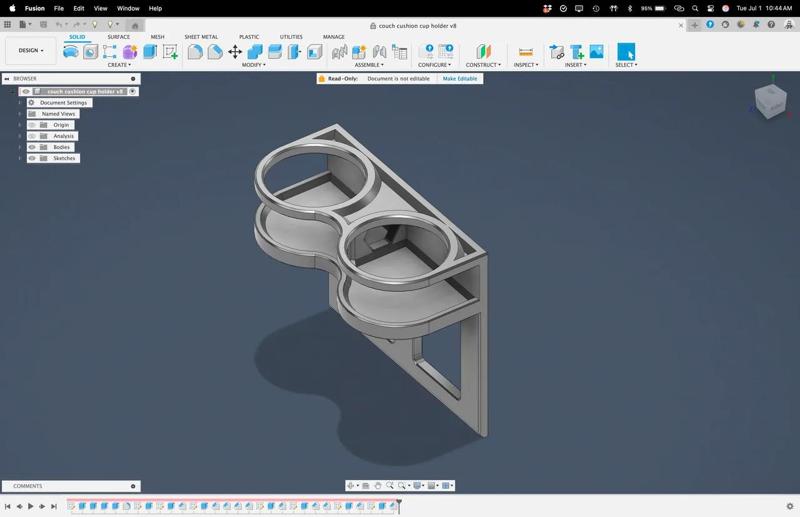Click the Select arrow tool
The width and height of the screenshot is (800, 517).
[x=626, y=51]
